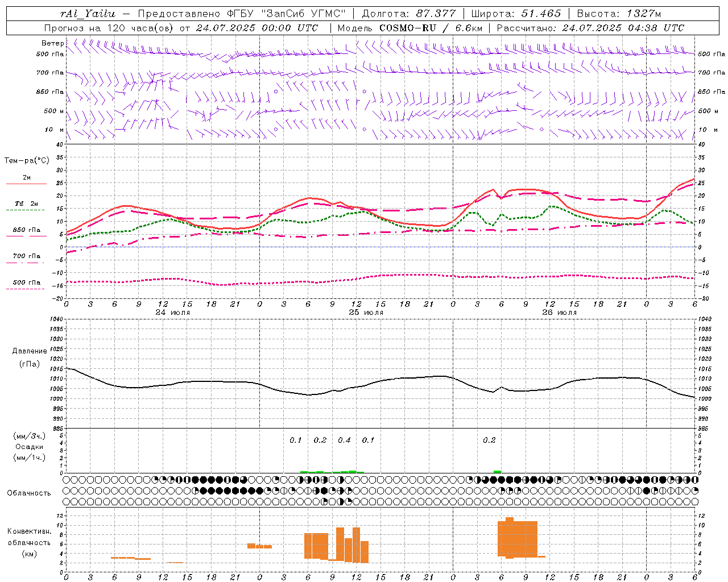Click the Широта: 51.465 value
This screenshot has height=582, width=728.
click(516, 14)
